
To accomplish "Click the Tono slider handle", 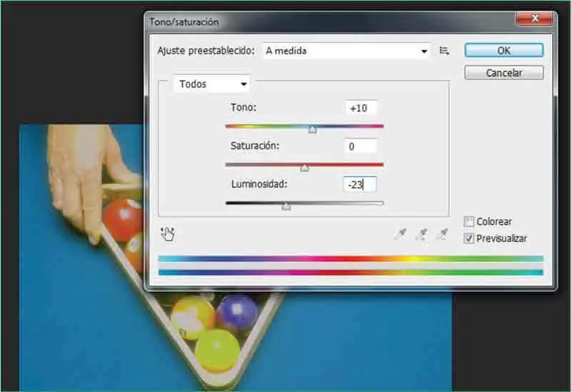I will click(312, 130).
